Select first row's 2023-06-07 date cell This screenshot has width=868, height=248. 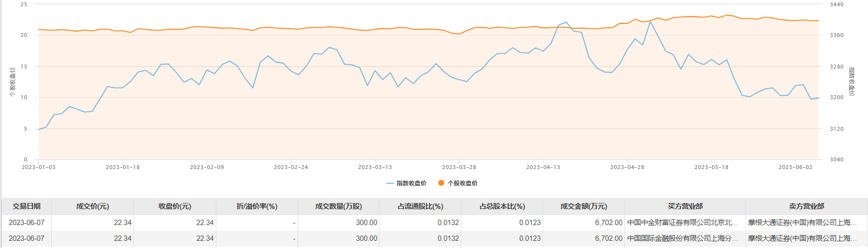(x=26, y=223)
